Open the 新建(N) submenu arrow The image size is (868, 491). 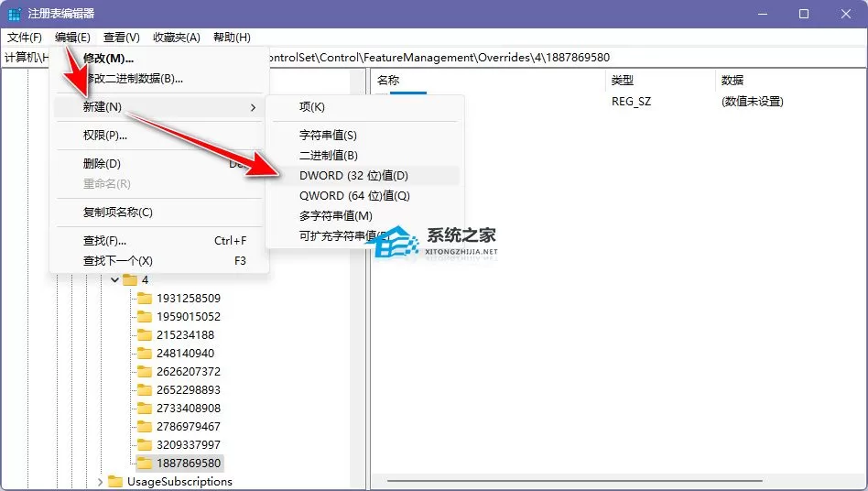coord(253,107)
